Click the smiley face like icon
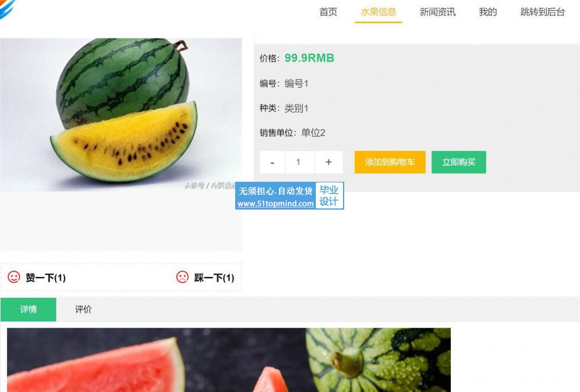The width and height of the screenshot is (580, 392). pyautogui.click(x=14, y=277)
